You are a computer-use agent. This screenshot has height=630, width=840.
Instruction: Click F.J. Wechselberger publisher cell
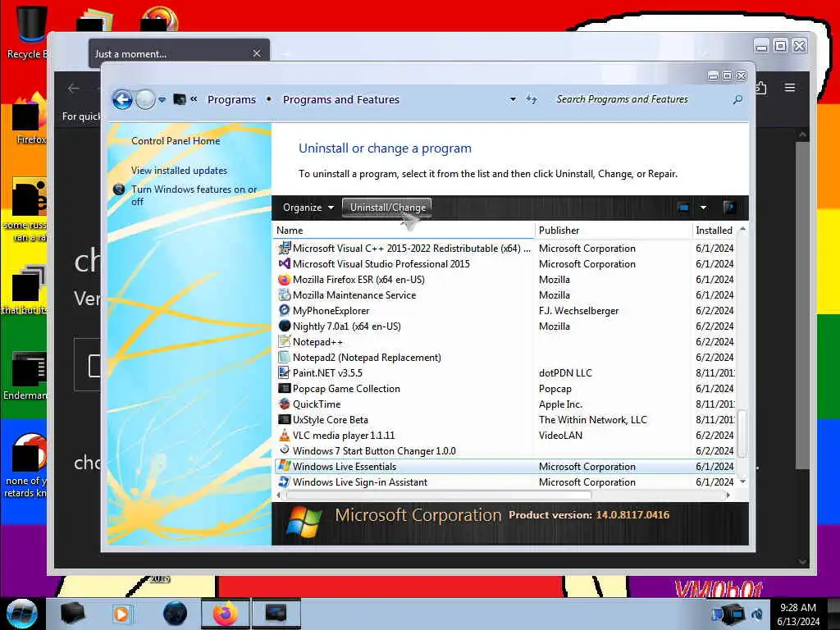[x=578, y=311]
